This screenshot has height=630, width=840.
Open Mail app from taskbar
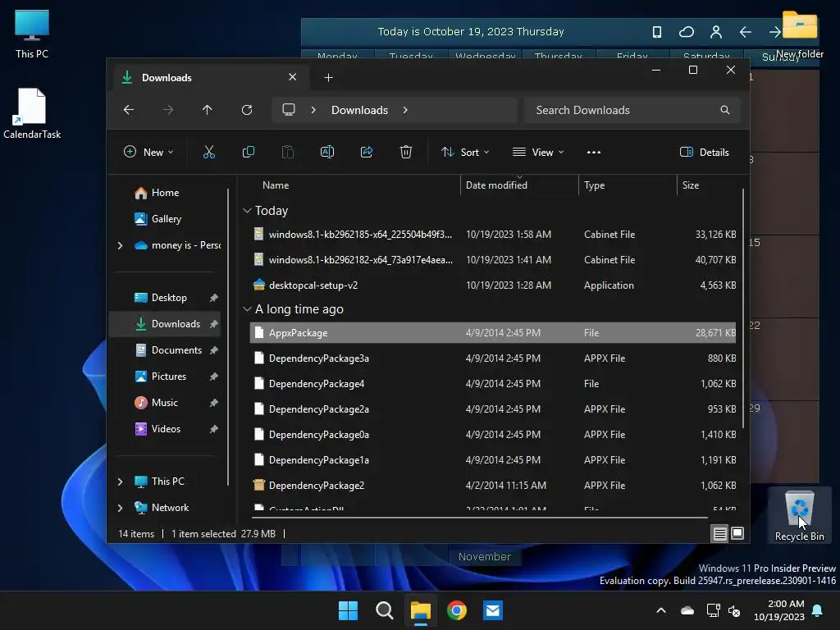click(492, 610)
